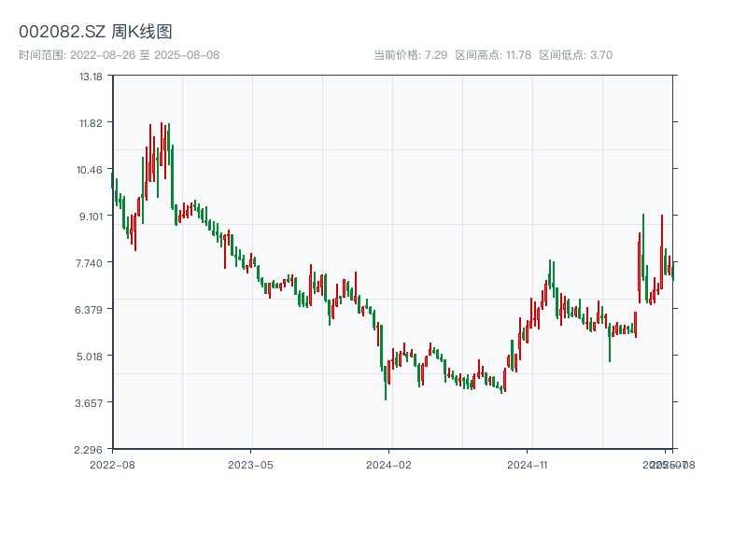The height and width of the screenshot is (560, 747).
Task: Click the x-axis date 2023-05
Action: click(250, 465)
